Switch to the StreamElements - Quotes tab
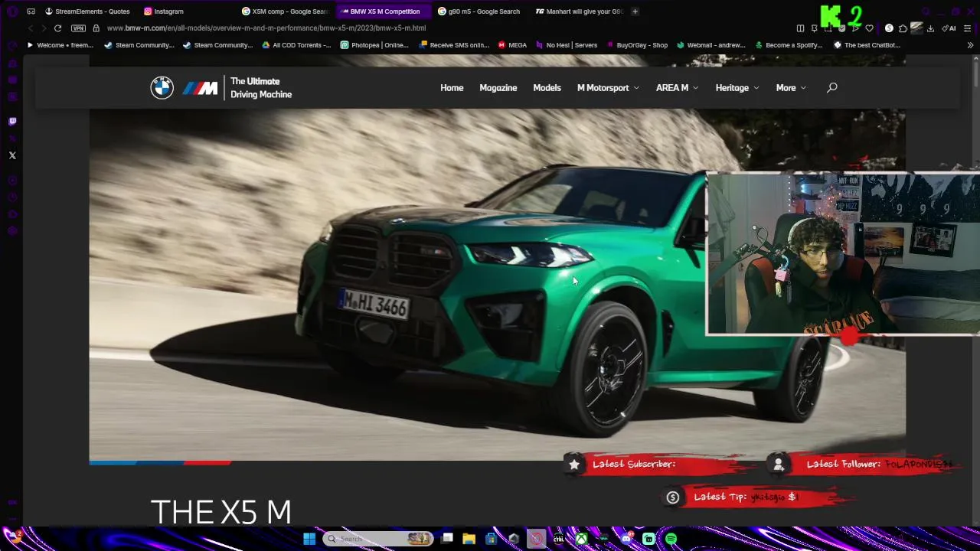The height and width of the screenshot is (551, 980). click(88, 11)
